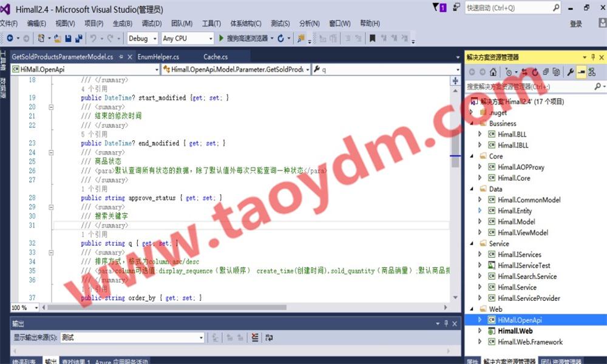Screen dimensions: 607x364
Task: Collapse summary outlining at line 33
Action: tap(51, 253)
